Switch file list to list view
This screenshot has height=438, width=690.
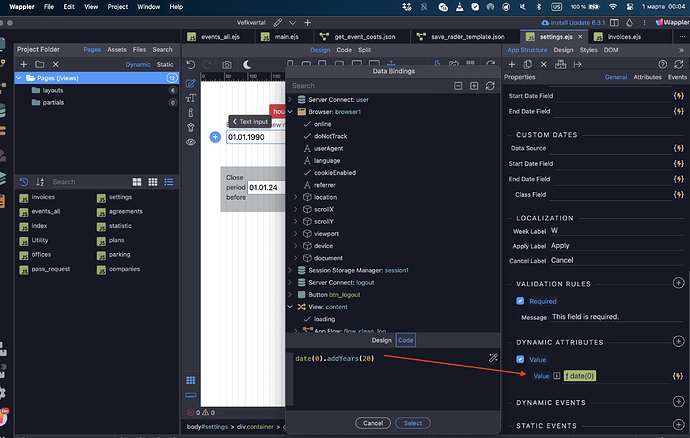click(x=169, y=182)
